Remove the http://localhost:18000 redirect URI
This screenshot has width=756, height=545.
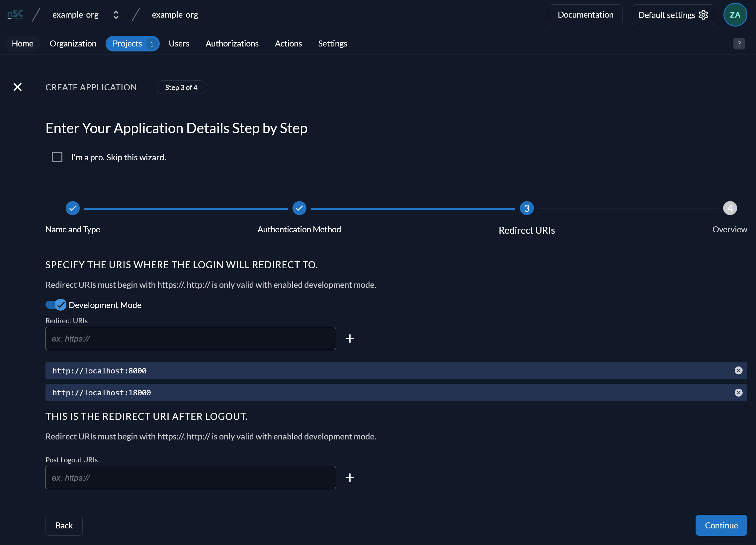click(738, 392)
